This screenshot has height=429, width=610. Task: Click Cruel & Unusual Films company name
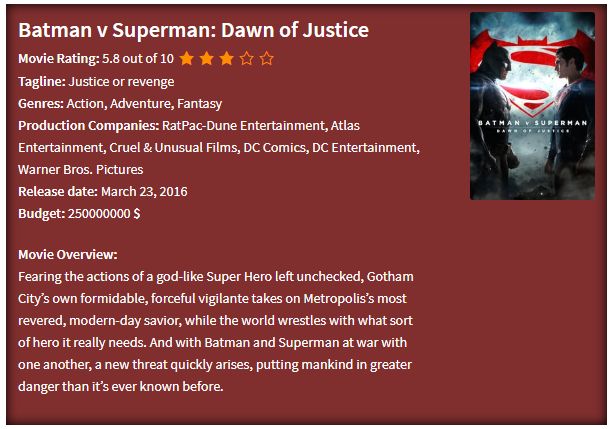(174, 148)
